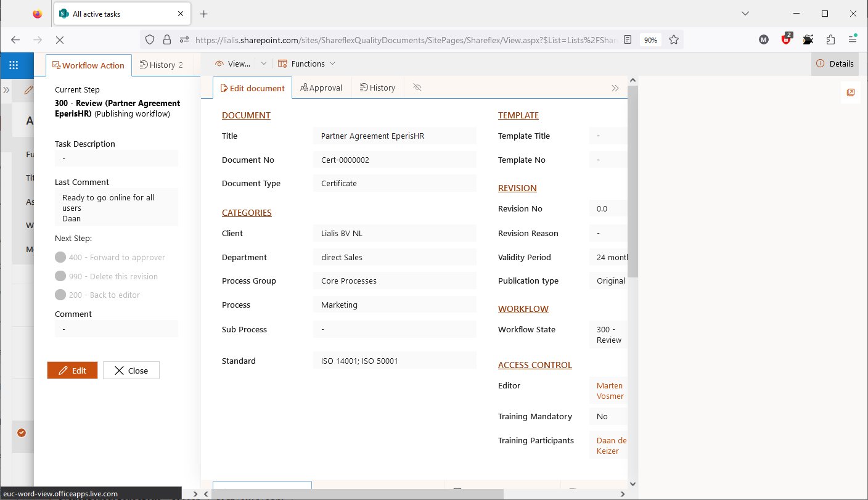Open the Functions dropdown menu

306,64
